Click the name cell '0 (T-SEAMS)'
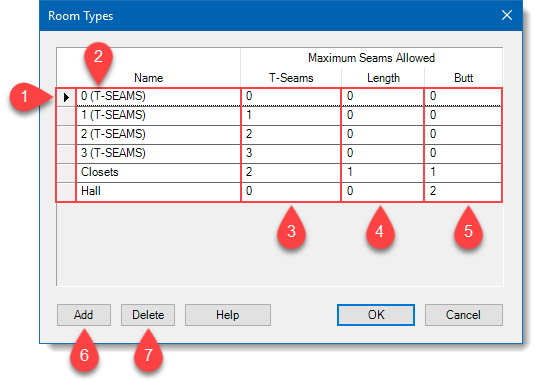The image size is (548, 382). click(158, 97)
